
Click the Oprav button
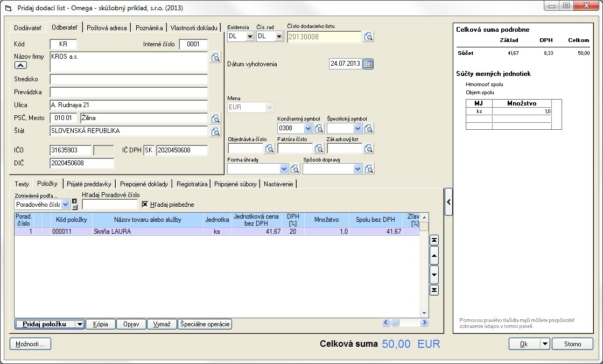pyautogui.click(x=131, y=324)
